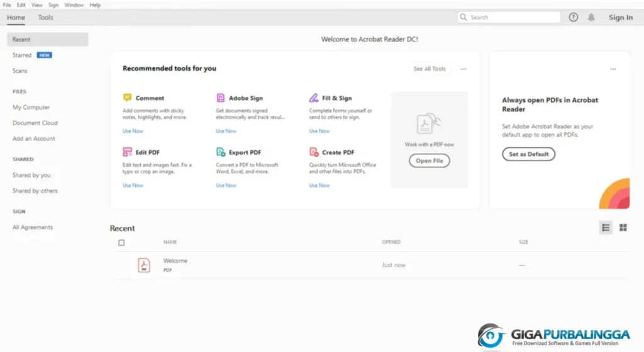
Task: Open My Computer in the sidebar
Action: (x=31, y=107)
